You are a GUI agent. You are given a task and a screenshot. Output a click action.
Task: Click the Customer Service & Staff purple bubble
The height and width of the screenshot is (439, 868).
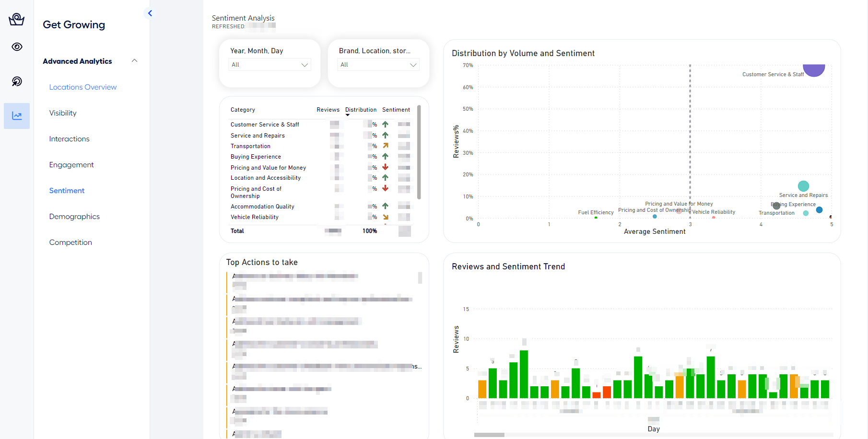pyautogui.click(x=814, y=69)
